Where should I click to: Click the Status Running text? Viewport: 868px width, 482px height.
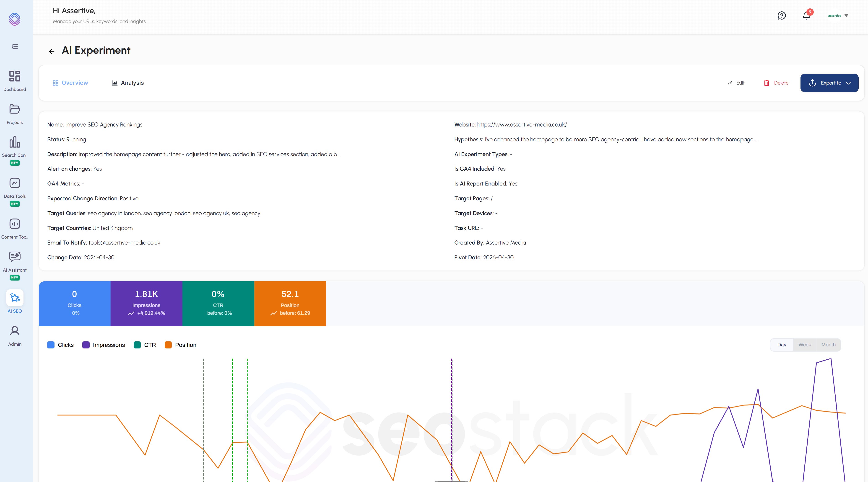coord(66,139)
